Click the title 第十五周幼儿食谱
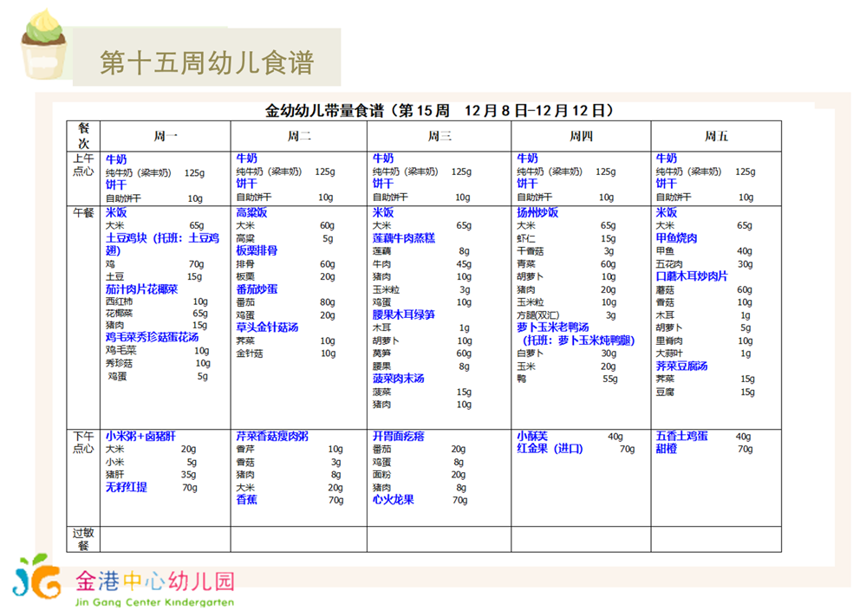This screenshot has width=866, height=616. (206, 62)
